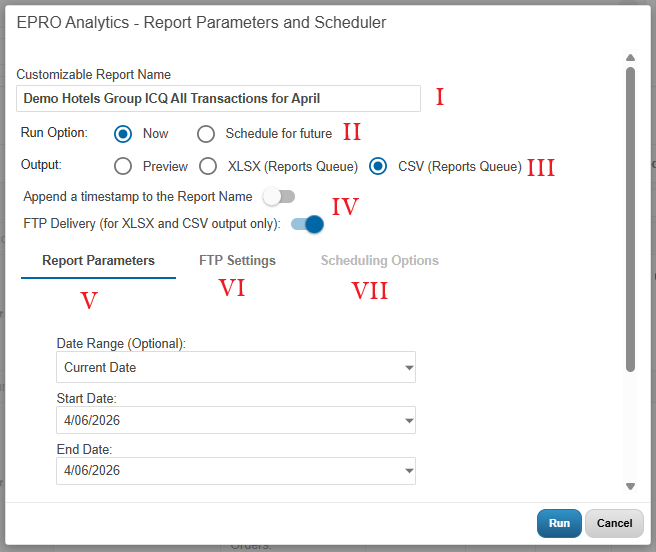Turn off the FTP Delivery switch
Screen dimensions: 656x552
[x=307, y=224]
